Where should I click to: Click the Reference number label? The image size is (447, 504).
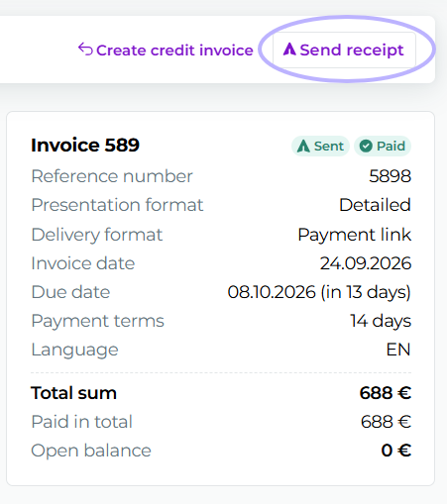point(112,176)
